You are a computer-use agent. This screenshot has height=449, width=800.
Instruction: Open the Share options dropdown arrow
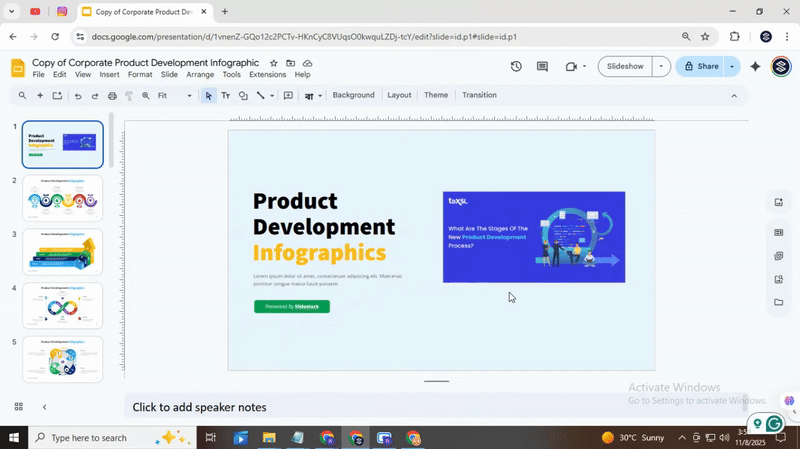tap(732, 67)
